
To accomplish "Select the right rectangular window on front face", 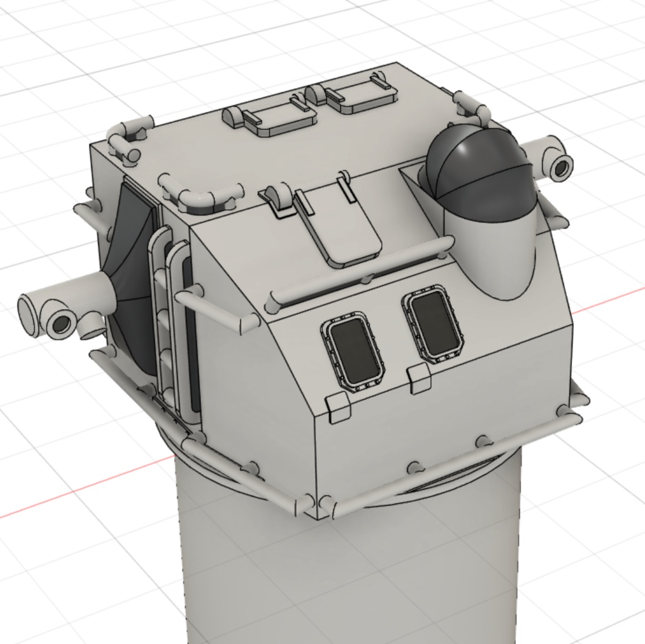I will (435, 323).
